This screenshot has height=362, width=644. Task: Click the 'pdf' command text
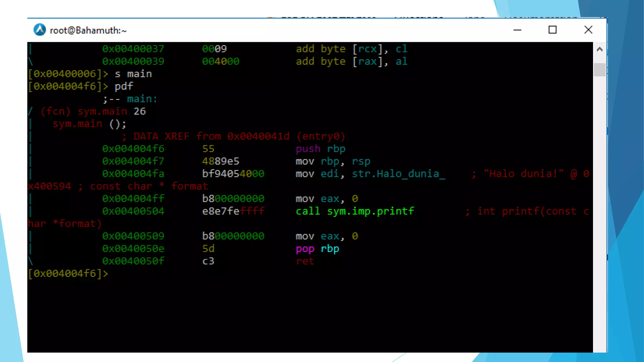pyautogui.click(x=124, y=86)
